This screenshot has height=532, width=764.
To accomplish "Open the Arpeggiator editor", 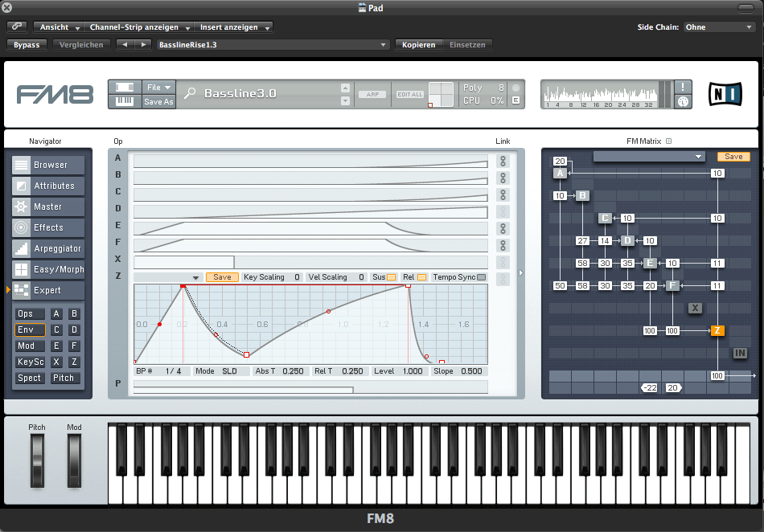I will tap(47, 248).
